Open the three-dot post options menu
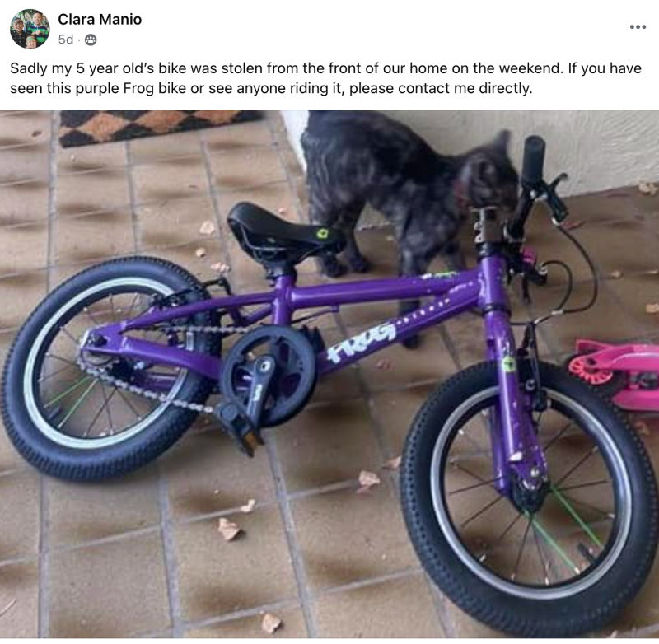 point(638,27)
